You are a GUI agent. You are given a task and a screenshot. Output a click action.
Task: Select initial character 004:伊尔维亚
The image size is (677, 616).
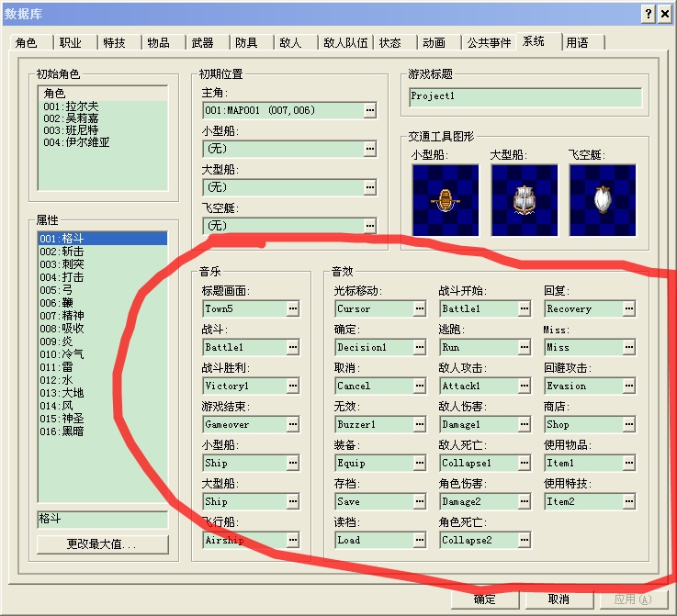[x=103, y=142]
